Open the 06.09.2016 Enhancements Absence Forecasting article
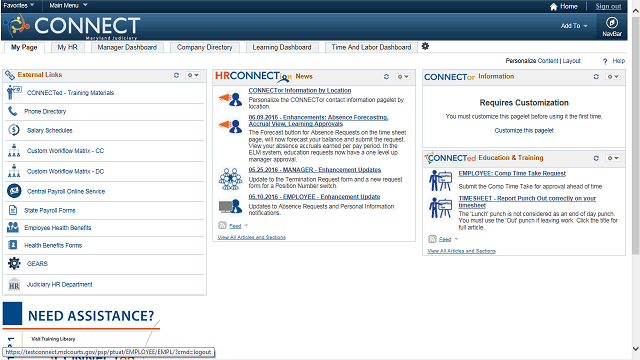 (x=318, y=120)
